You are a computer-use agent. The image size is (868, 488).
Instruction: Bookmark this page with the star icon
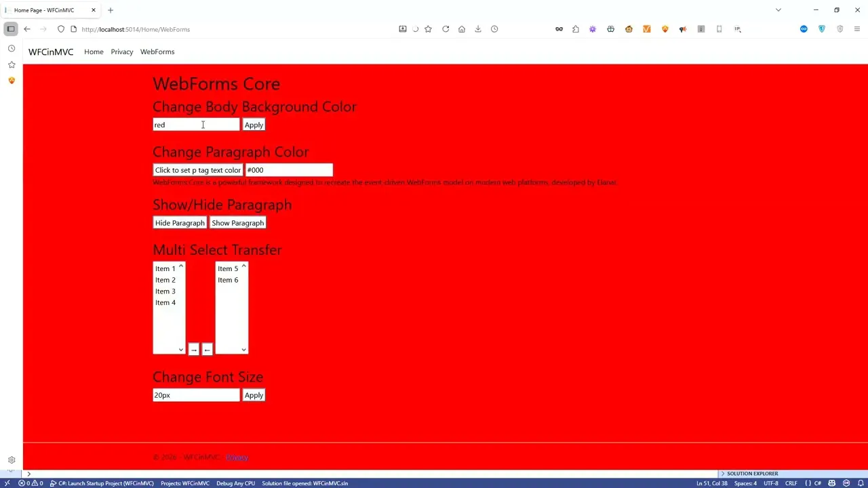coord(428,29)
